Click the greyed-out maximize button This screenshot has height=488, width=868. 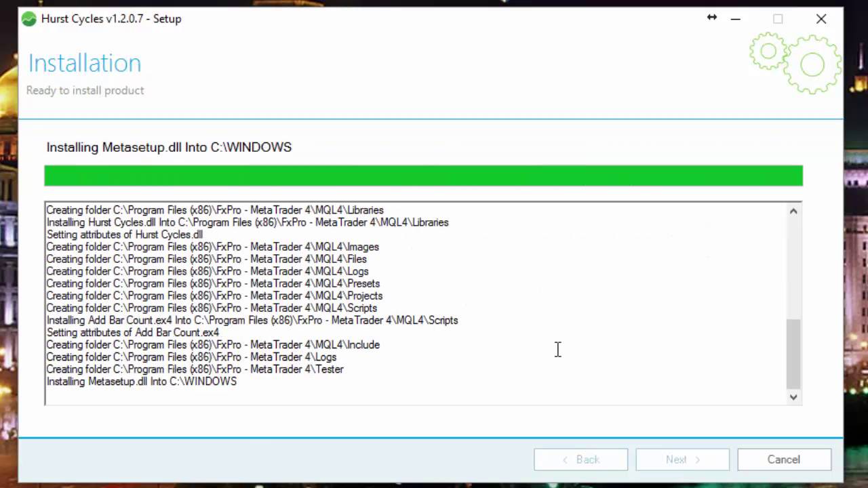pyautogui.click(x=778, y=19)
